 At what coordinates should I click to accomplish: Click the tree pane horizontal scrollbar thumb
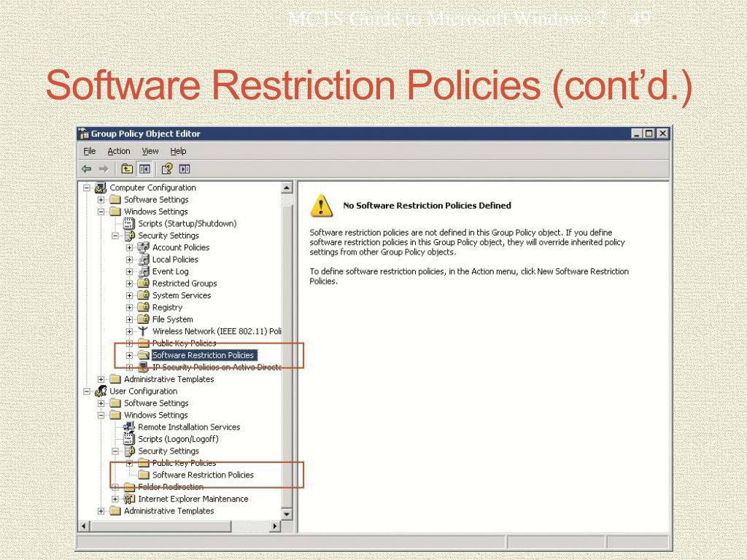click(x=160, y=526)
